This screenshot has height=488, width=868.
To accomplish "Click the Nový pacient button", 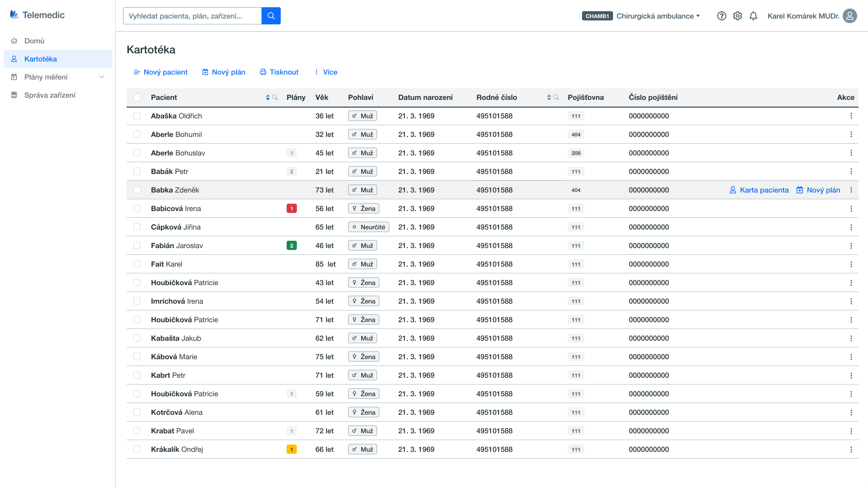I will [160, 72].
